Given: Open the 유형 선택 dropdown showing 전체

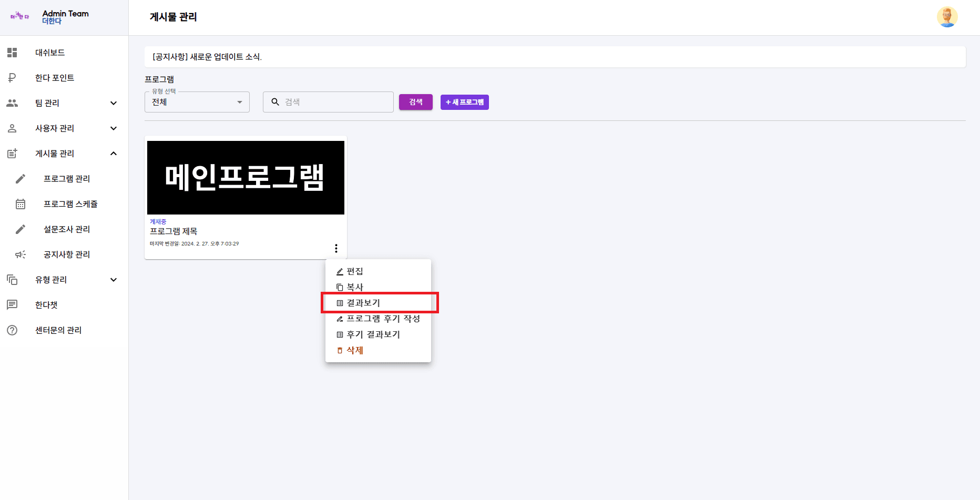Looking at the screenshot, I should [x=197, y=102].
